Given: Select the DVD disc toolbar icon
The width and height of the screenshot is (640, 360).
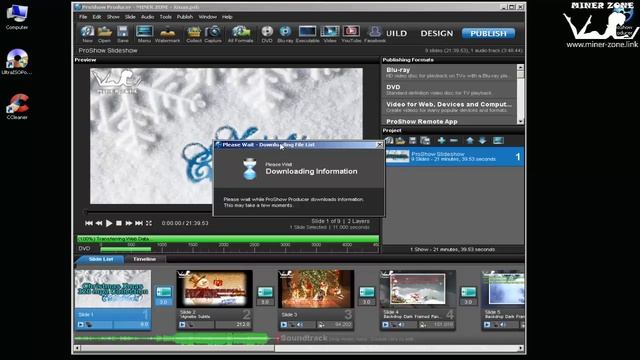Looking at the screenshot, I should tap(267, 33).
